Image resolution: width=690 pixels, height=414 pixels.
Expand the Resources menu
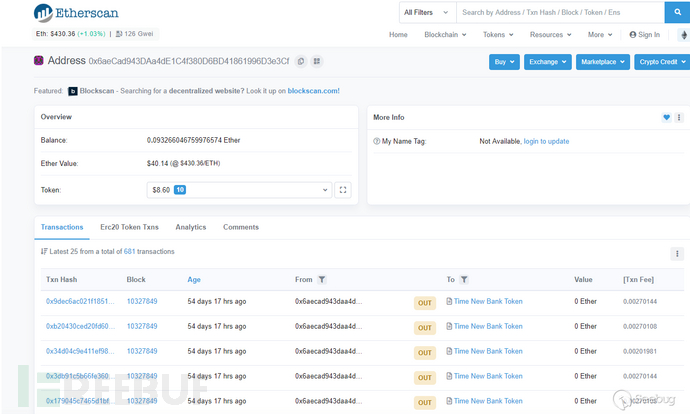pos(551,35)
